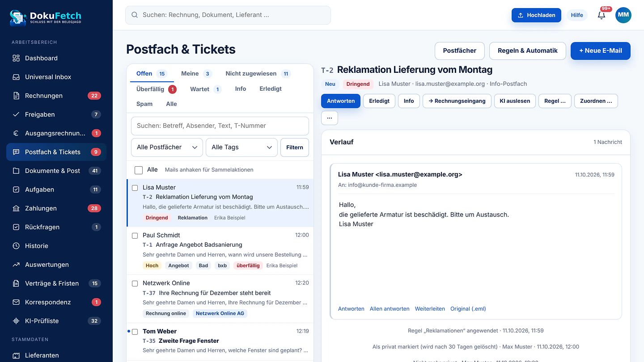Click the Dokumente & Post folder icon
This screenshot has height=362, width=644.
coord(16,171)
